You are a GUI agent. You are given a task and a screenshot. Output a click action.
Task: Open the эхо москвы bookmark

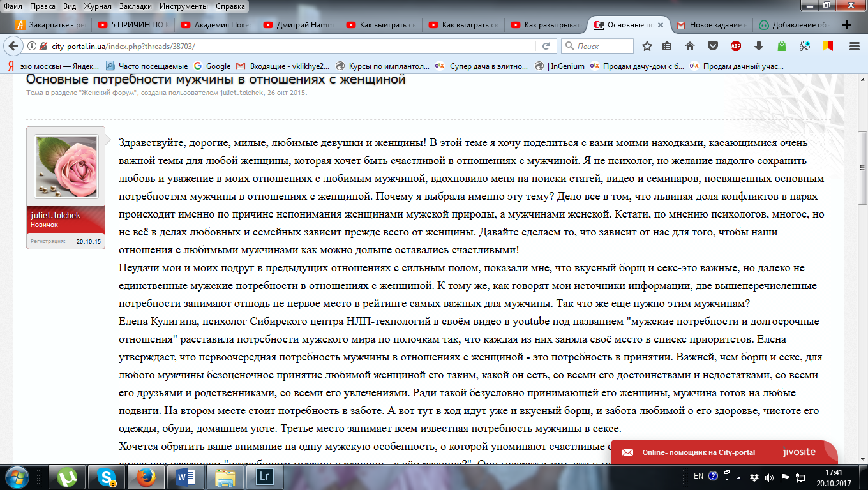[x=54, y=66]
